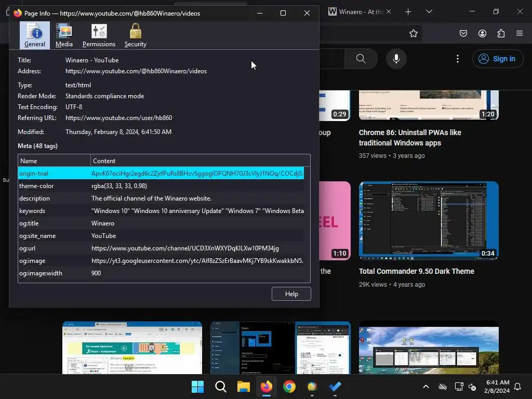Click the Address field URL text
Screen dimensions: 532x399
pyautogui.click(x=136, y=71)
